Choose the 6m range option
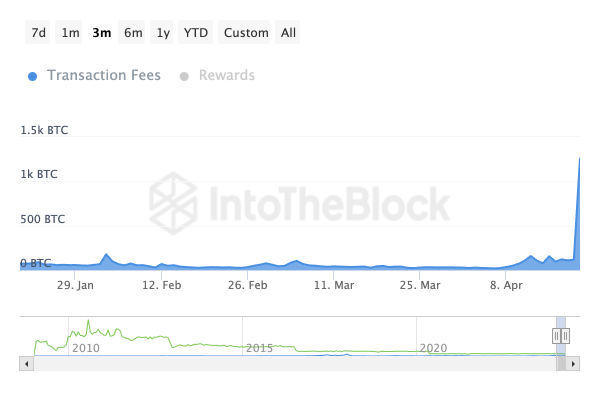The width and height of the screenshot is (600, 400). pos(133,32)
